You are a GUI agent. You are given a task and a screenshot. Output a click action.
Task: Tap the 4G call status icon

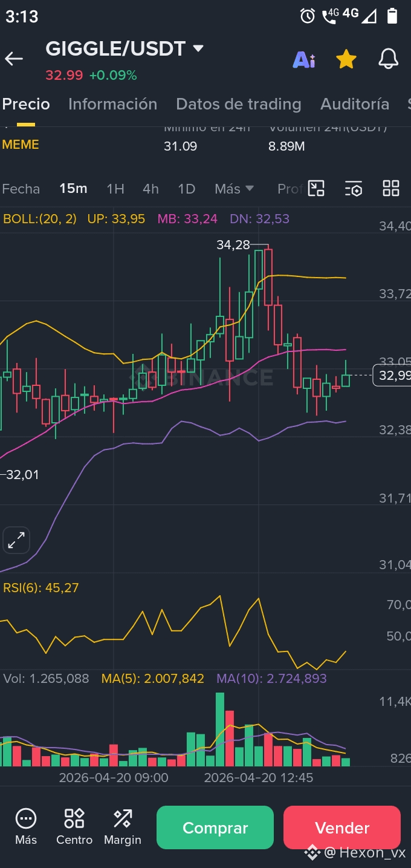331,16
